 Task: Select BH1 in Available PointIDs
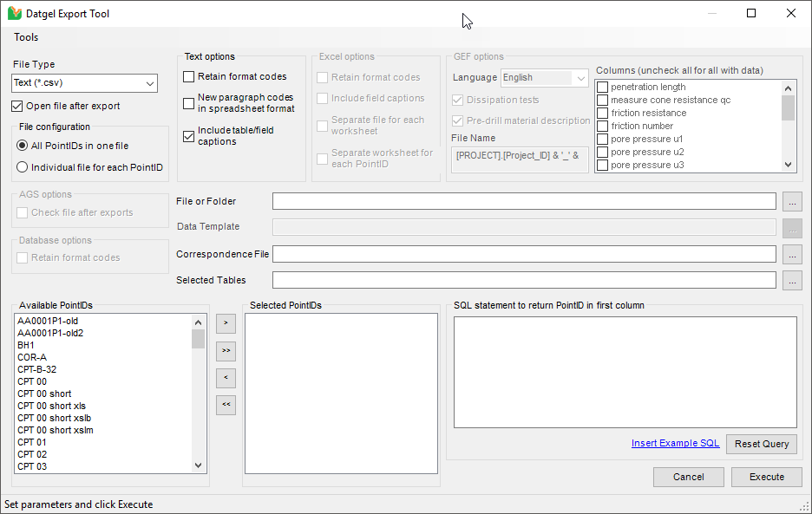[26, 345]
